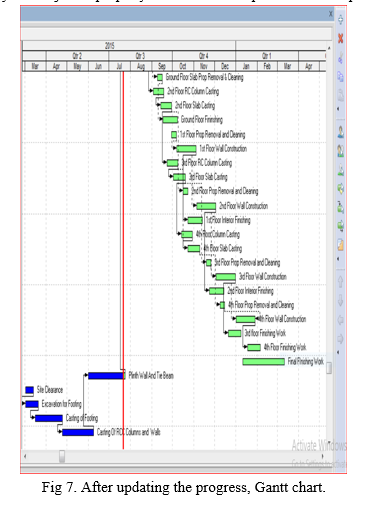Select the blue Plinth Wall And Tie Beam bar

(106, 376)
